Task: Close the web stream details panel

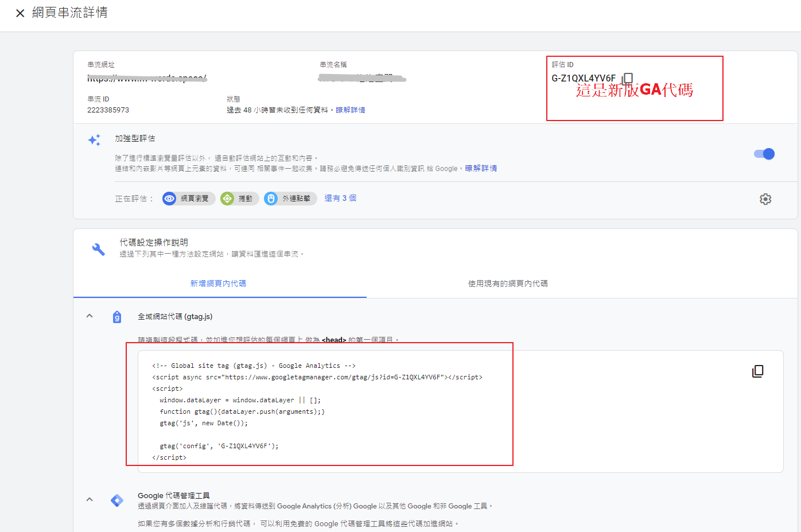Action: (x=20, y=13)
